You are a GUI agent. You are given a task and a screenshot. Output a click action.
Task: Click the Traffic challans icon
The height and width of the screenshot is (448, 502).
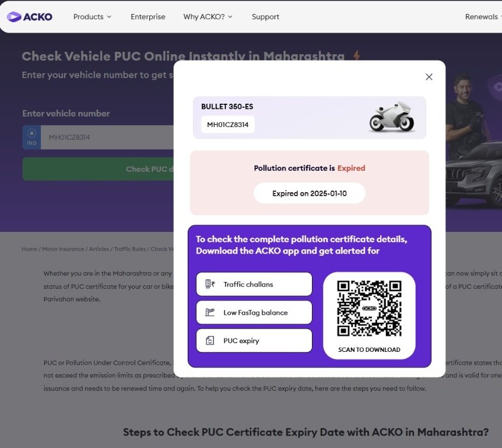[x=210, y=284]
